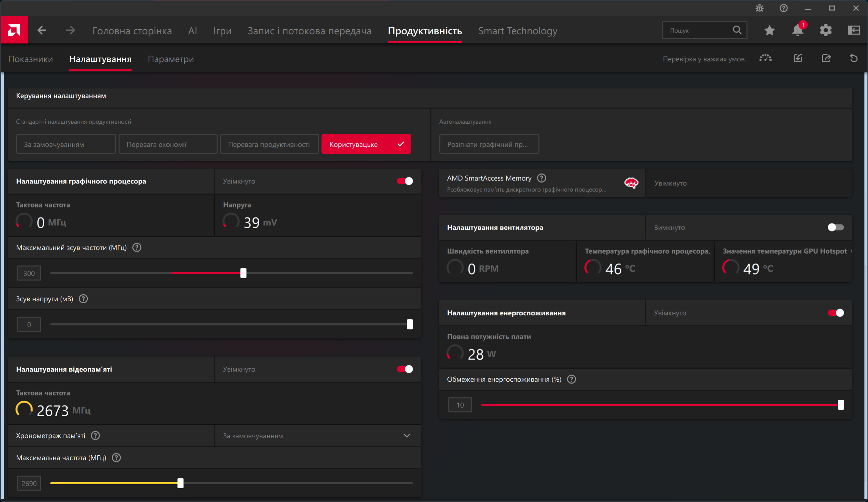The width and height of the screenshot is (868, 502).
Task: Click the AMD logo home icon
Action: pyautogui.click(x=14, y=30)
